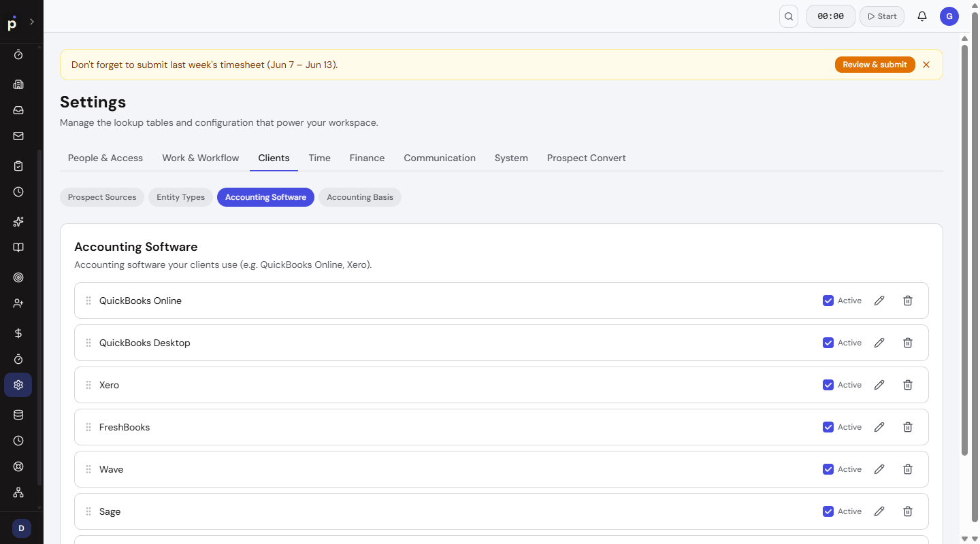Viewport: 980px width, 544px height.
Task: Select the Prospect Sources pill
Action: pos(102,197)
